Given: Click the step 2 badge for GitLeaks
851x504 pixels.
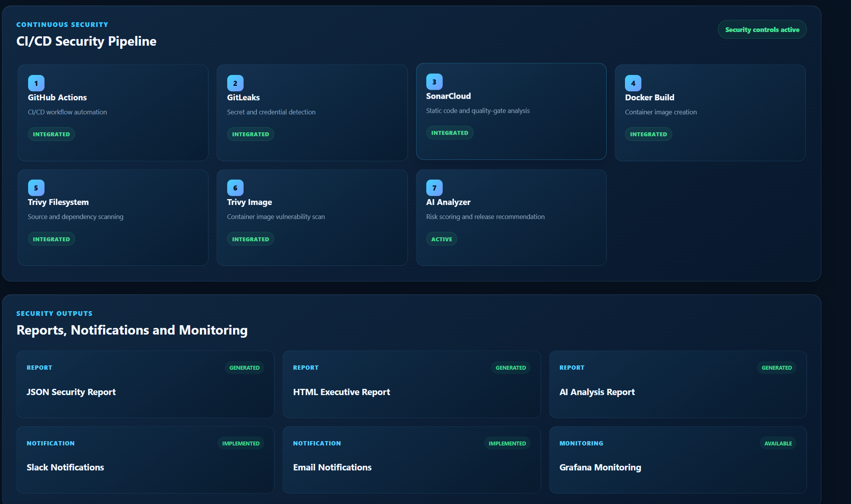Looking at the screenshot, I should point(235,83).
